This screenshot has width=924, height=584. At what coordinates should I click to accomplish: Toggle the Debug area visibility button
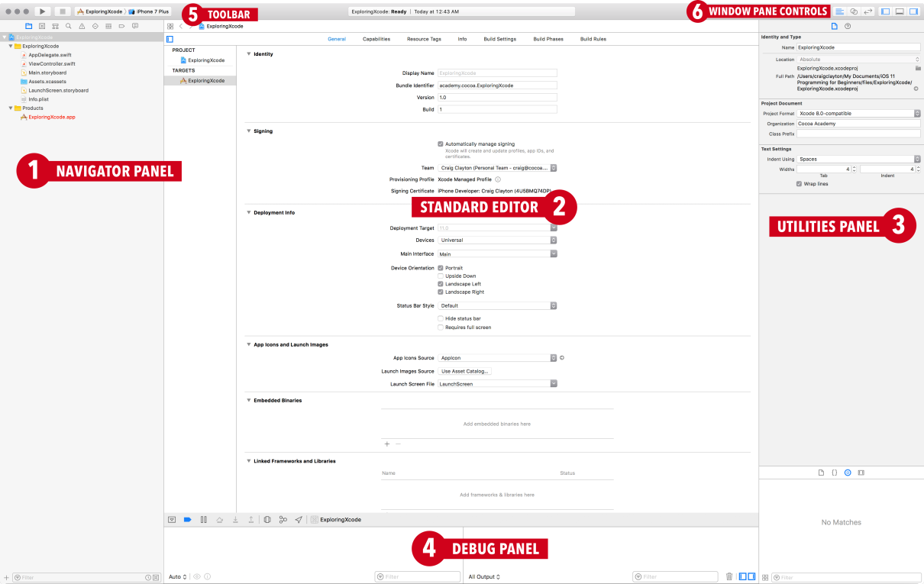900,11
